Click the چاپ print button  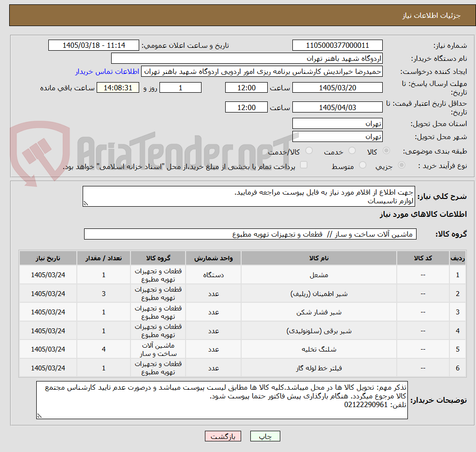(265, 436)
